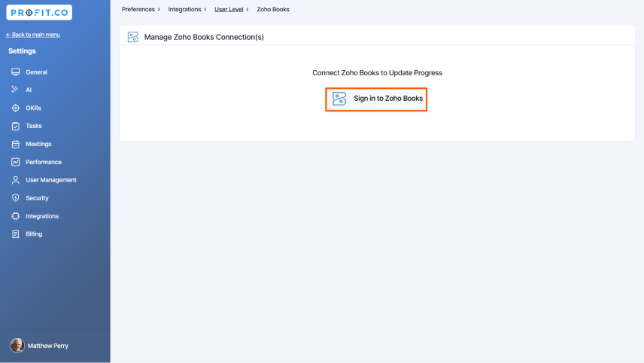Open Performance settings
The height and width of the screenshot is (363, 644).
[x=43, y=162]
